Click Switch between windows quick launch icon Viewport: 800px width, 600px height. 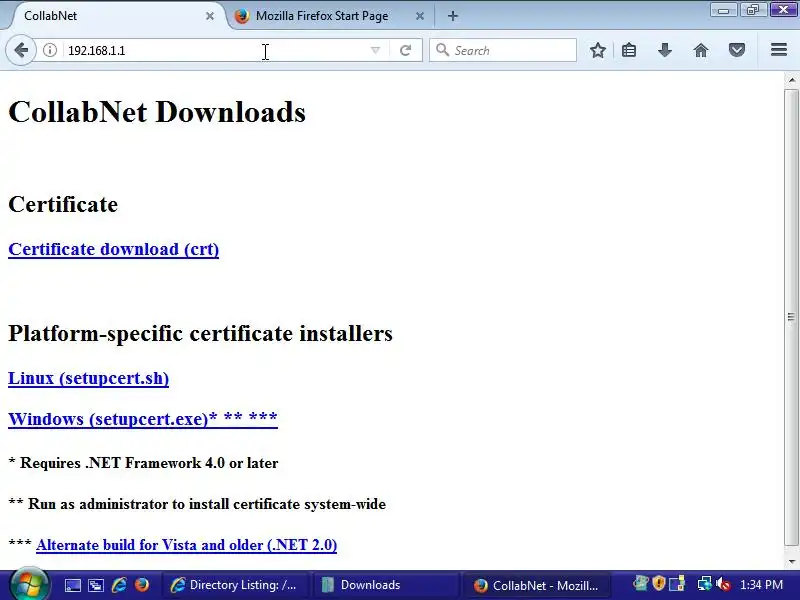[x=96, y=585]
